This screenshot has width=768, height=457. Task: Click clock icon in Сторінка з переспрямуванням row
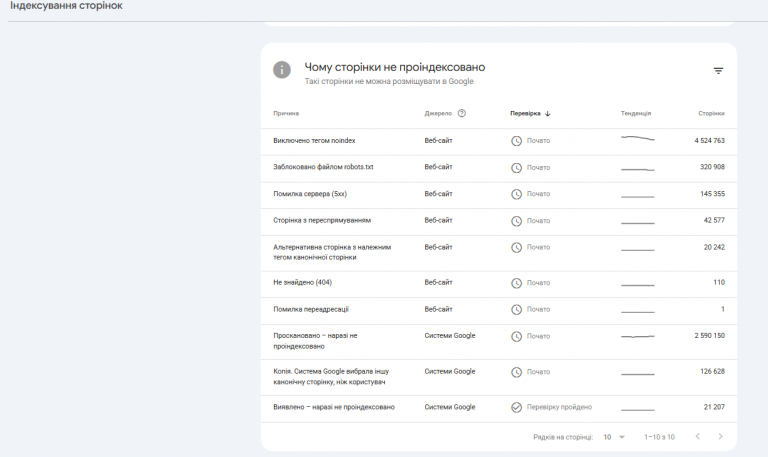tap(516, 221)
